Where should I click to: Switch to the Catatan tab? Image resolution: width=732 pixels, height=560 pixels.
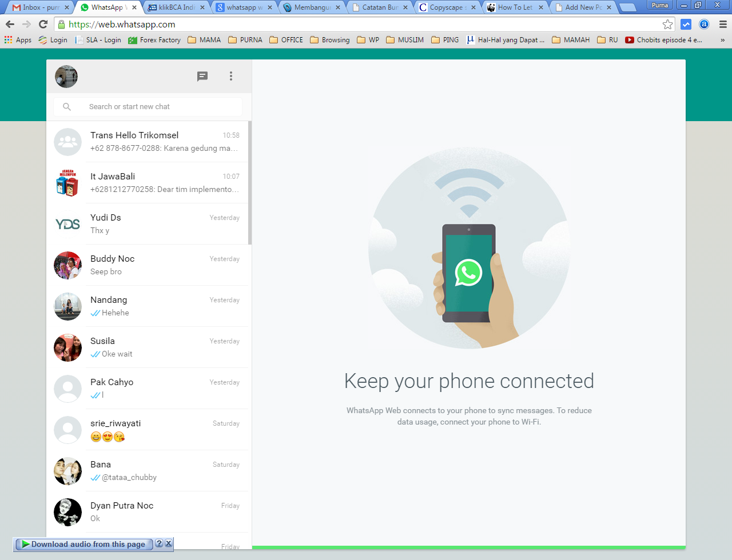[x=380, y=7]
